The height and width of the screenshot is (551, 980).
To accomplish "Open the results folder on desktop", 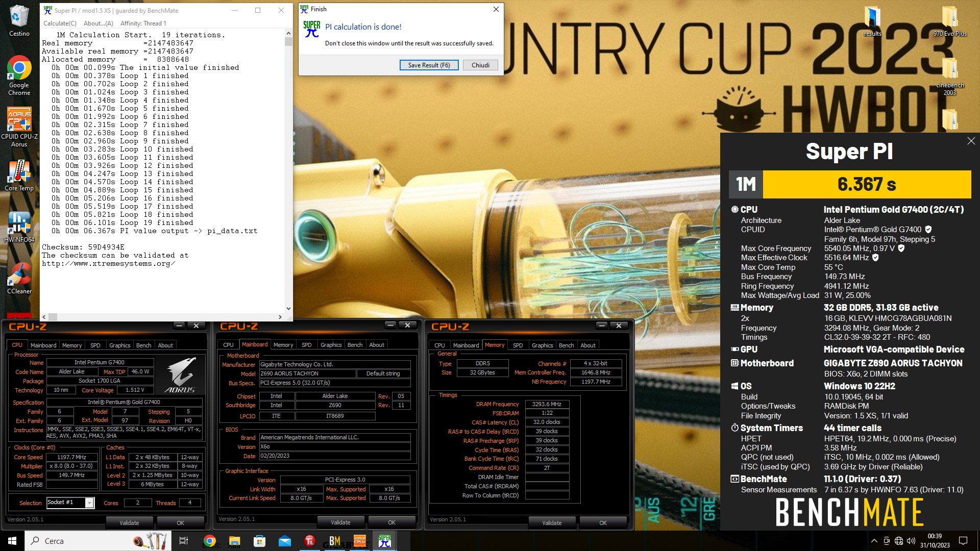I will click(872, 21).
